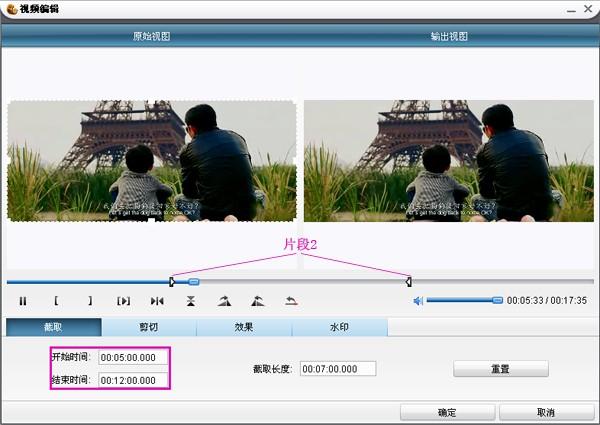Click the rotate right icon
Image resolution: width=600 pixels, height=425 pixels.
pos(224,301)
